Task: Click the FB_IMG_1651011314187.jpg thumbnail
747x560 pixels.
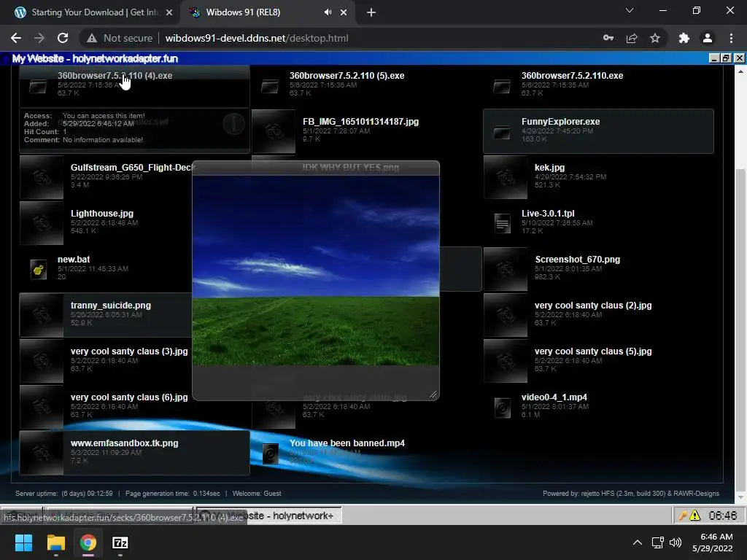Action: pos(274,131)
